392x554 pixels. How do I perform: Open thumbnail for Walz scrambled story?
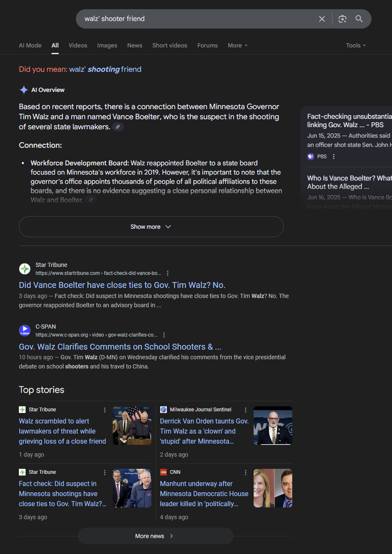click(132, 426)
